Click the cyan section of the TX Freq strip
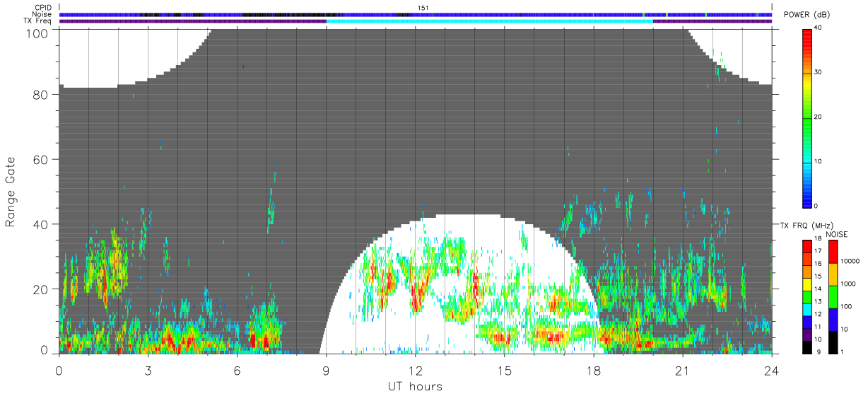Image resolution: width=868 pixels, height=401 pixels. point(489,21)
